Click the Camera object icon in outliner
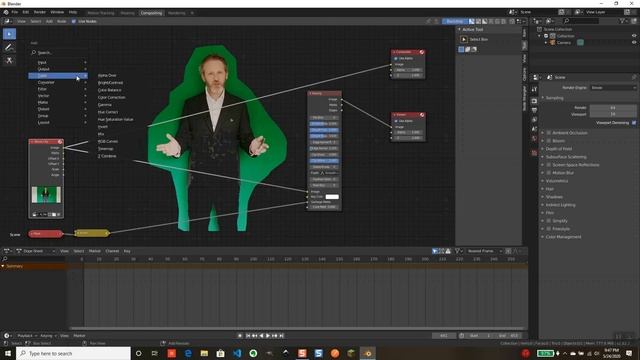640x360 pixels. 553,42
